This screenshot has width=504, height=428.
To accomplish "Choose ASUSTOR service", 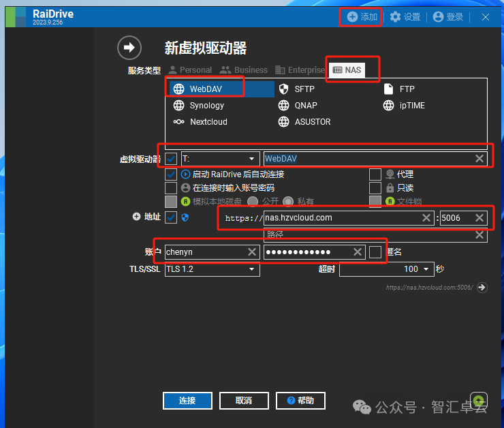I will tap(304, 122).
